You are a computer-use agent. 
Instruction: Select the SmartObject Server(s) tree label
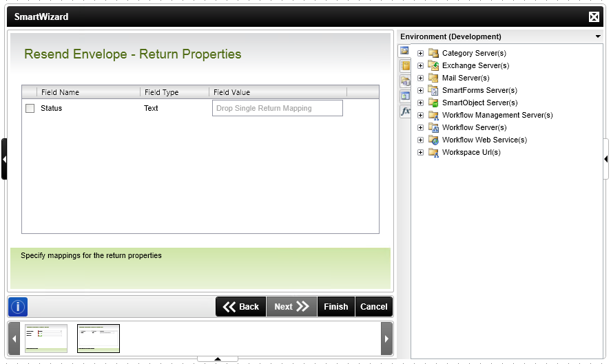(479, 103)
